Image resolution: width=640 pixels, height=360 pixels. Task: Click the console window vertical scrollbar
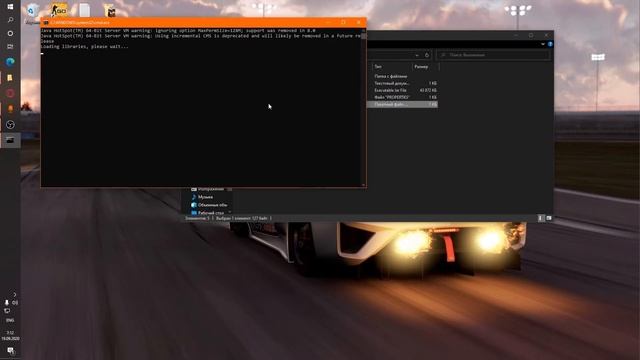(364, 108)
